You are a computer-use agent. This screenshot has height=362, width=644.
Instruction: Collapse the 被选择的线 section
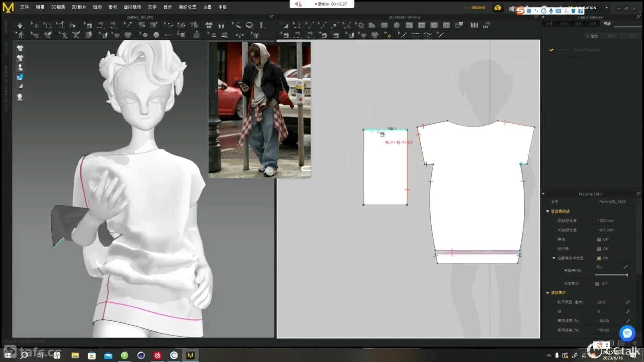coord(548,211)
